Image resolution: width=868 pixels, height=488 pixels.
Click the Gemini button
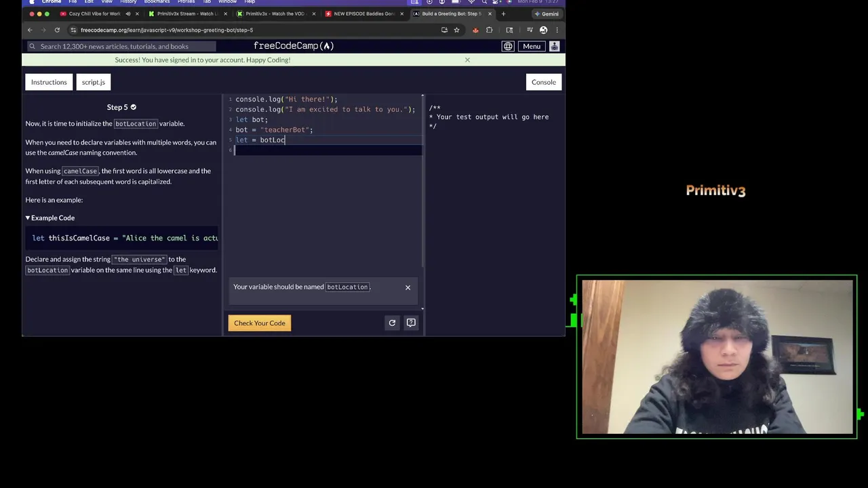[x=547, y=14]
